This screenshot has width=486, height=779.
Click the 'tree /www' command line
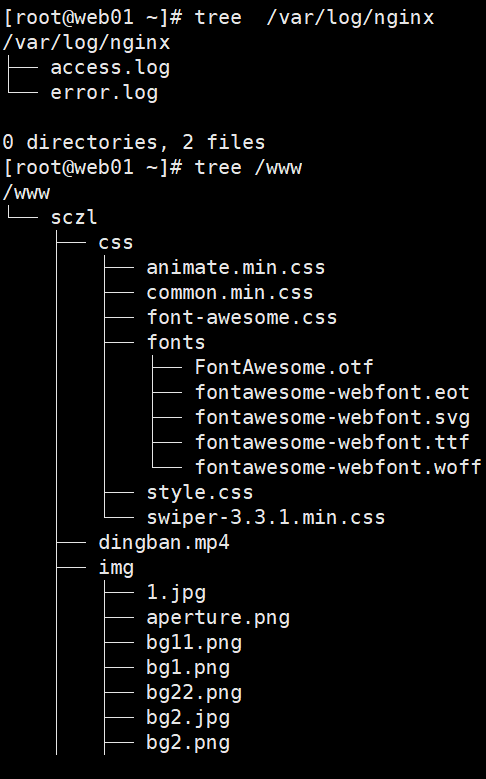click(x=153, y=167)
